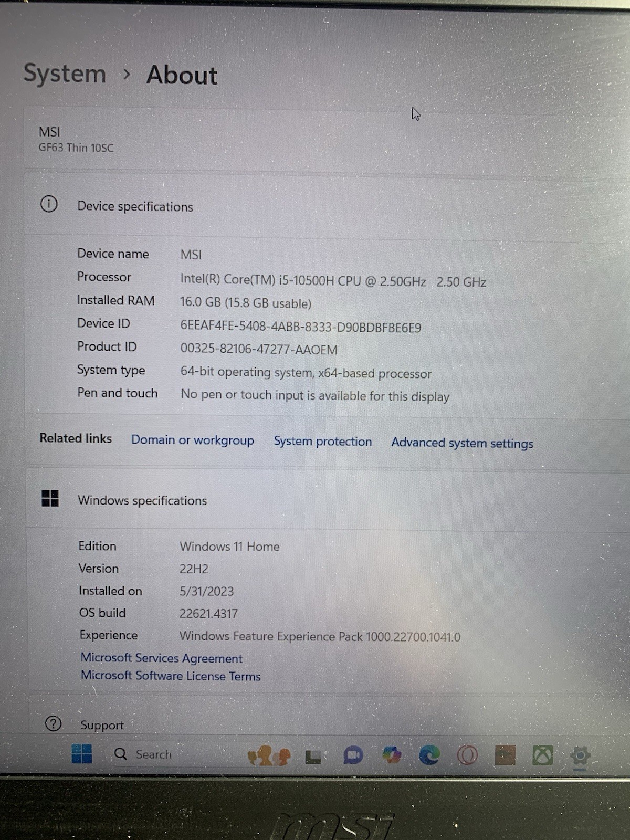Open Opera browser from taskbar
The height and width of the screenshot is (840, 630).
467,755
